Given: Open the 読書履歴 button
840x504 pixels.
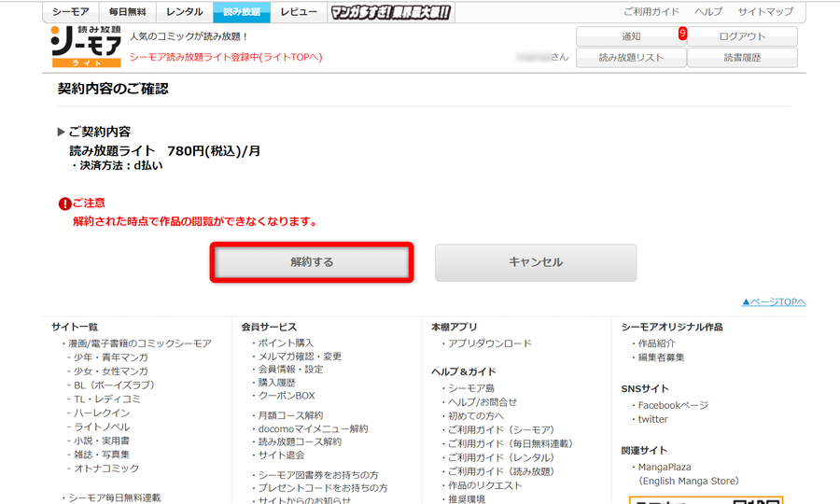Looking at the screenshot, I should 742,57.
